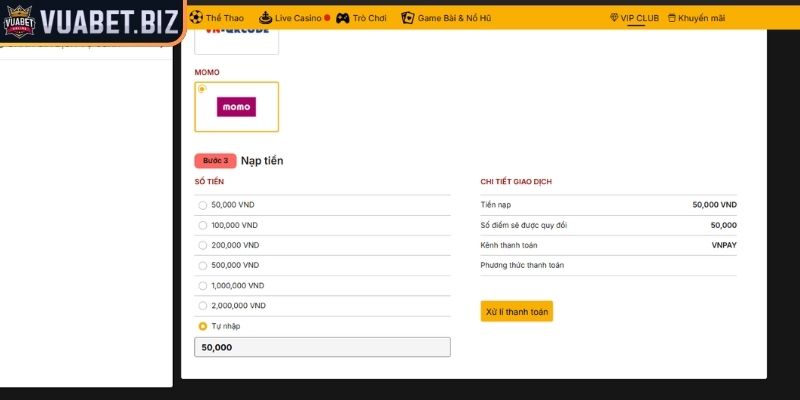This screenshot has height=400, width=800.
Task: Open the Thể Thao menu
Action: 224,18
